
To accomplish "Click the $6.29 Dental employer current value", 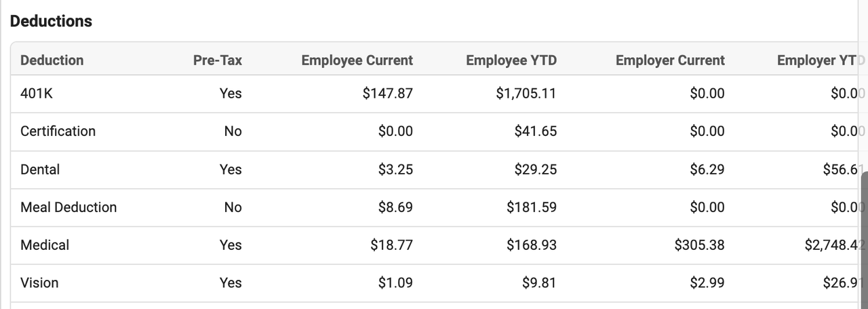I will tap(707, 169).
